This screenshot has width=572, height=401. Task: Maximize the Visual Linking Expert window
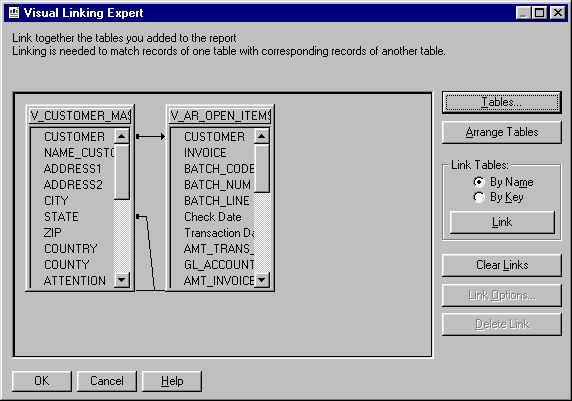click(540, 13)
